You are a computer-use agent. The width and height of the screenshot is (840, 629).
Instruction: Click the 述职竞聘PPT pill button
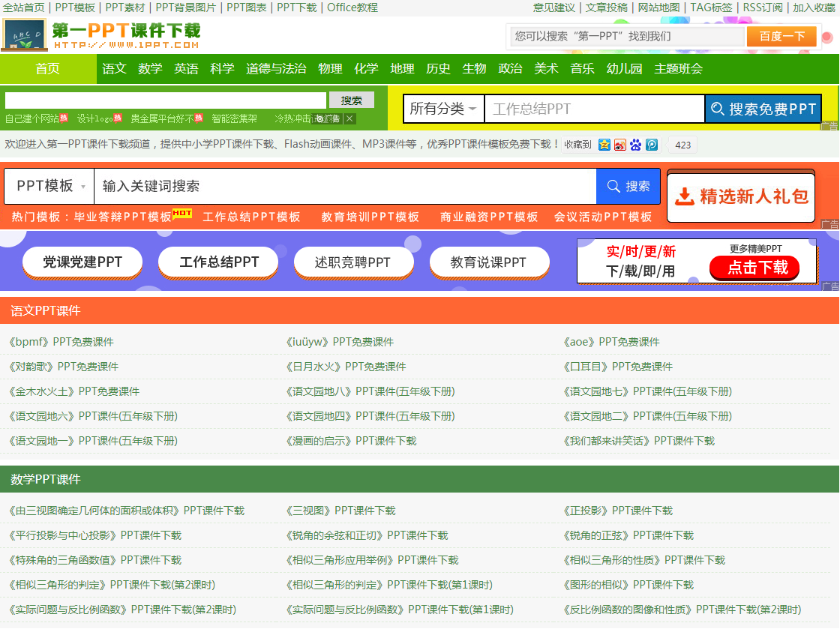click(353, 262)
